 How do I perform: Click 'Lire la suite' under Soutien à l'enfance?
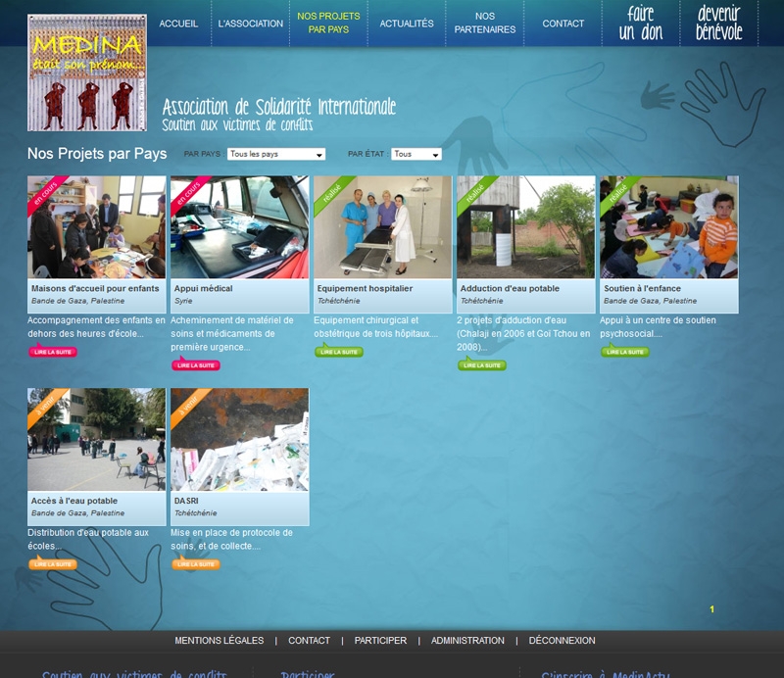624,352
